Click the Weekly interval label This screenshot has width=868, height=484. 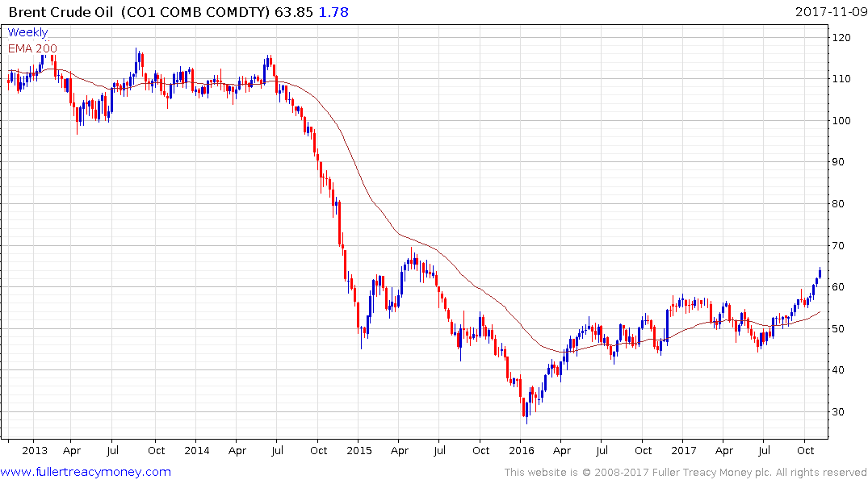tap(27, 32)
